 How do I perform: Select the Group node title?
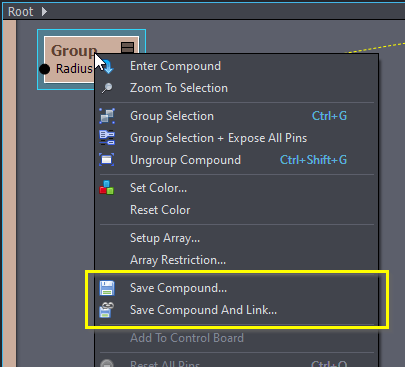click(74, 51)
